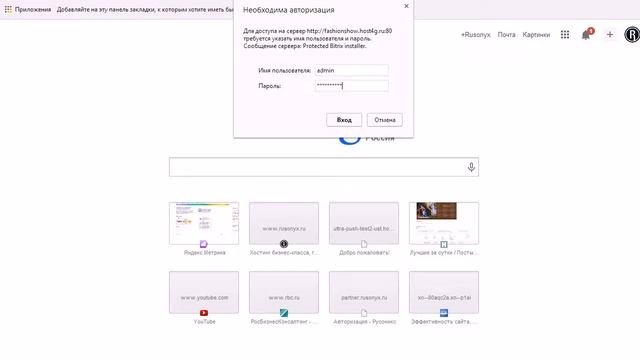The image size is (640, 360).
Task: Click the Хостинг бизнес-класса label
Action: tap(284, 253)
